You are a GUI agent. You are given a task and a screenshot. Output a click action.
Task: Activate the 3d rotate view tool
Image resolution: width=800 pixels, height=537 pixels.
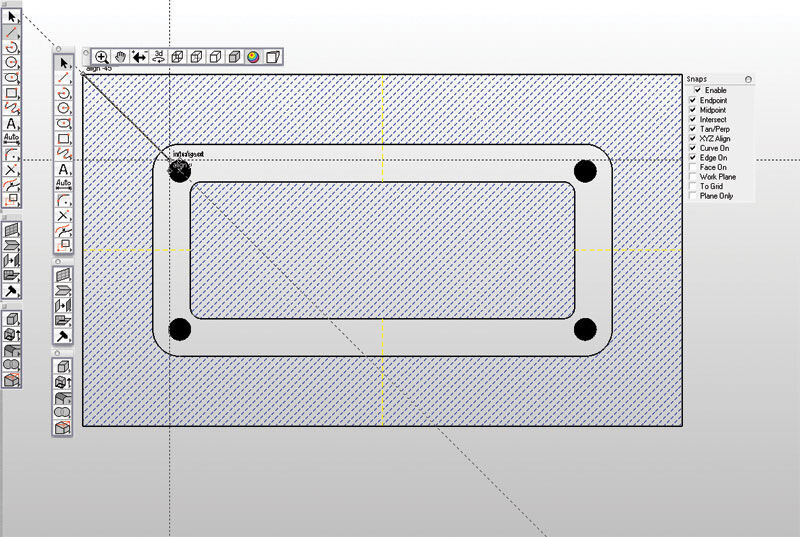point(159,57)
